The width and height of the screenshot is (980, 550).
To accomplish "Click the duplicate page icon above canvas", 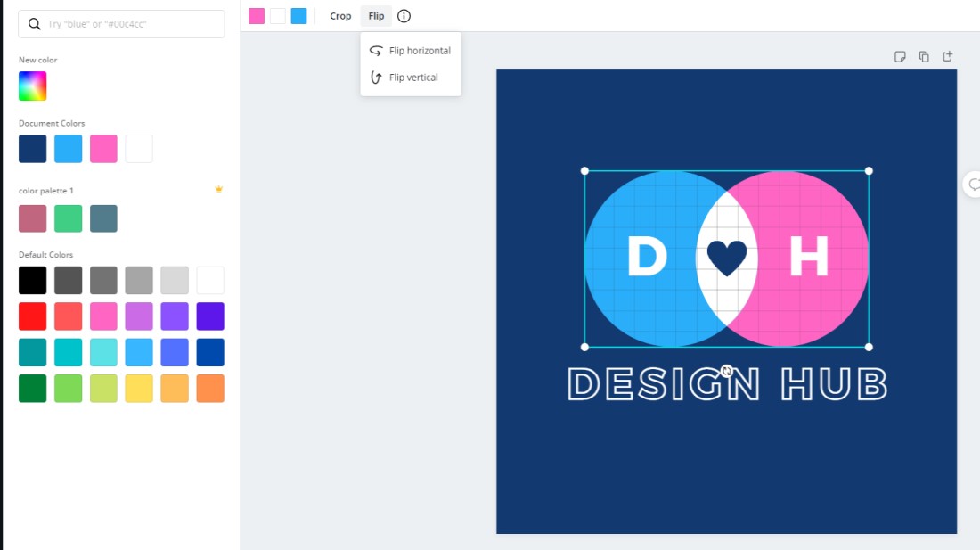I will [x=924, y=57].
